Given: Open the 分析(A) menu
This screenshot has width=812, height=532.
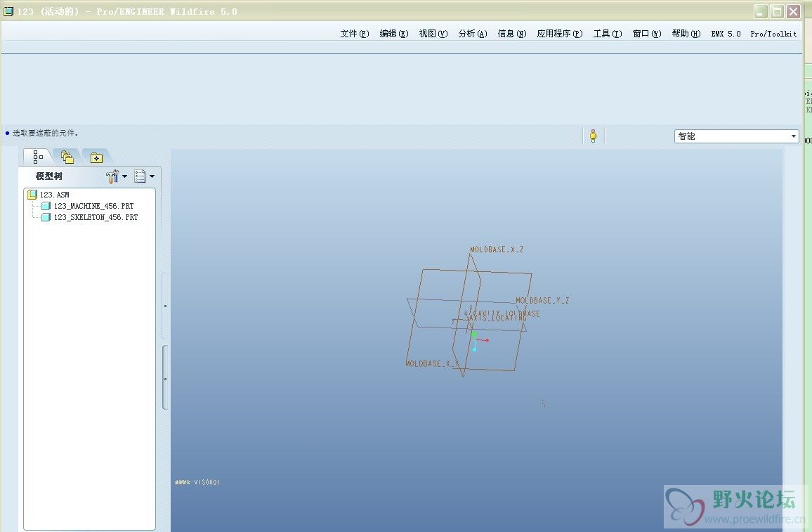Looking at the screenshot, I should coord(472,34).
